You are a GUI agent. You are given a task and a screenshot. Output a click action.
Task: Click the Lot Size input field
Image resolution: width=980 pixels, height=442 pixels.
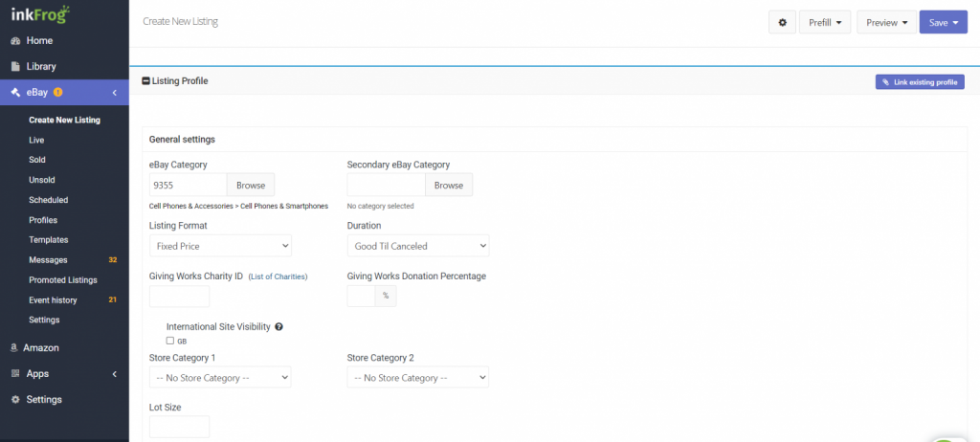coord(179,427)
